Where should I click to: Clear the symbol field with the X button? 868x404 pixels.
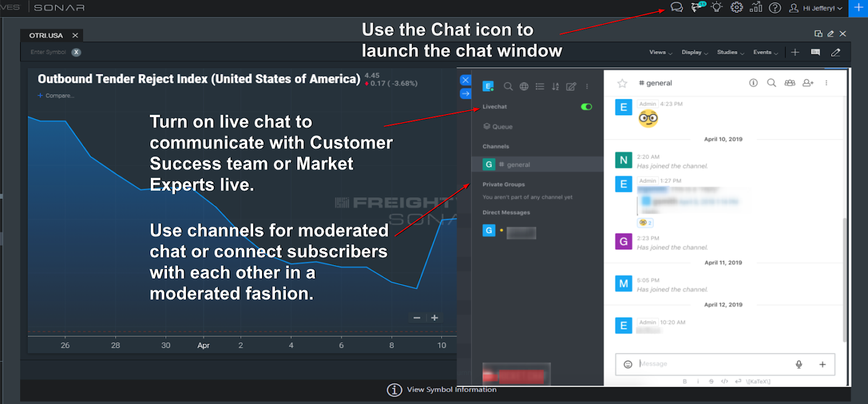[76, 52]
